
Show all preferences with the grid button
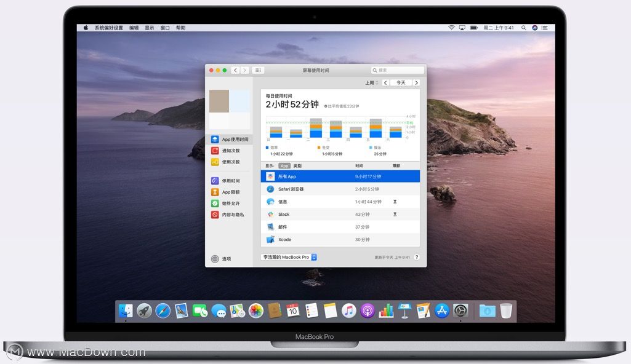pyautogui.click(x=258, y=70)
